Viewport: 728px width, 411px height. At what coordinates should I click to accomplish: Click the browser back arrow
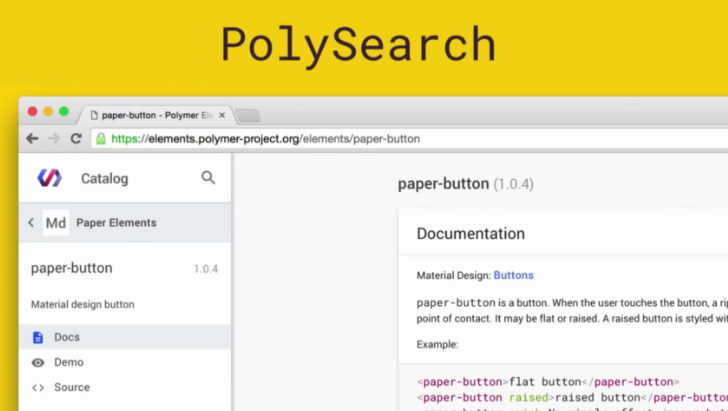coord(32,138)
